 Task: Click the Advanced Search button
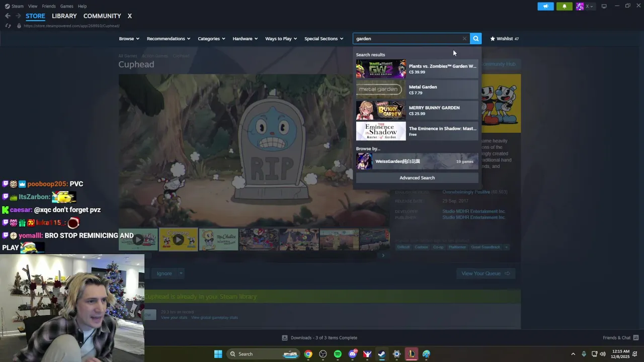[417, 177]
